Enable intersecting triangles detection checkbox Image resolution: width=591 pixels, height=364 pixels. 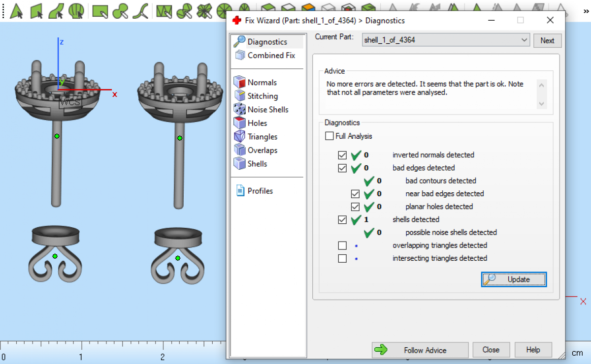pyautogui.click(x=342, y=258)
